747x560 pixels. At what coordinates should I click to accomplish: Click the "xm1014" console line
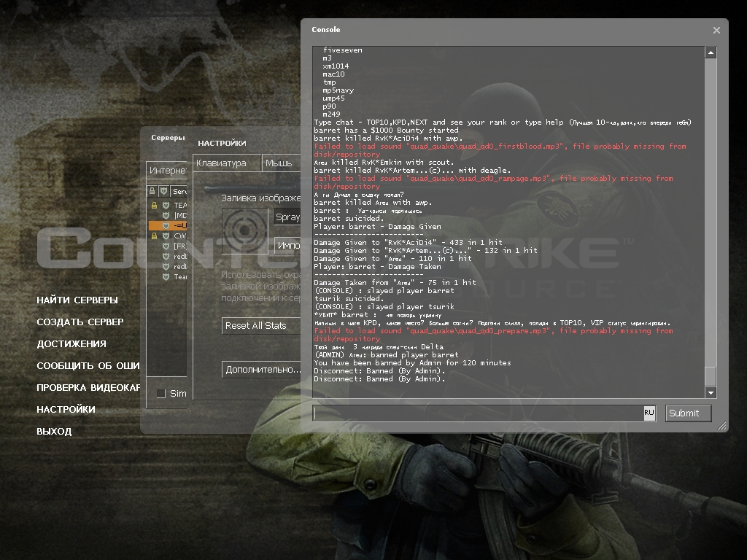point(336,66)
